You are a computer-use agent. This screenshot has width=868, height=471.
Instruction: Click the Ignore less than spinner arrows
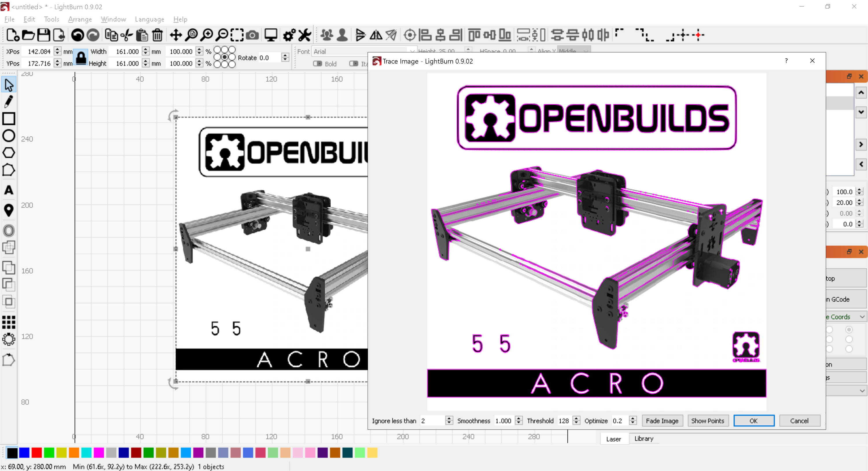pyautogui.click(x=449, y=420)
